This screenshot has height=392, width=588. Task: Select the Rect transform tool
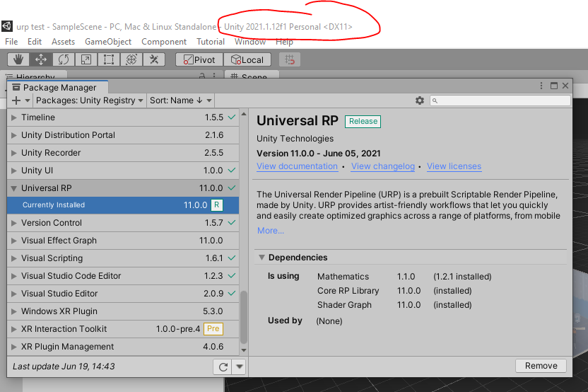tap(109, 59)
